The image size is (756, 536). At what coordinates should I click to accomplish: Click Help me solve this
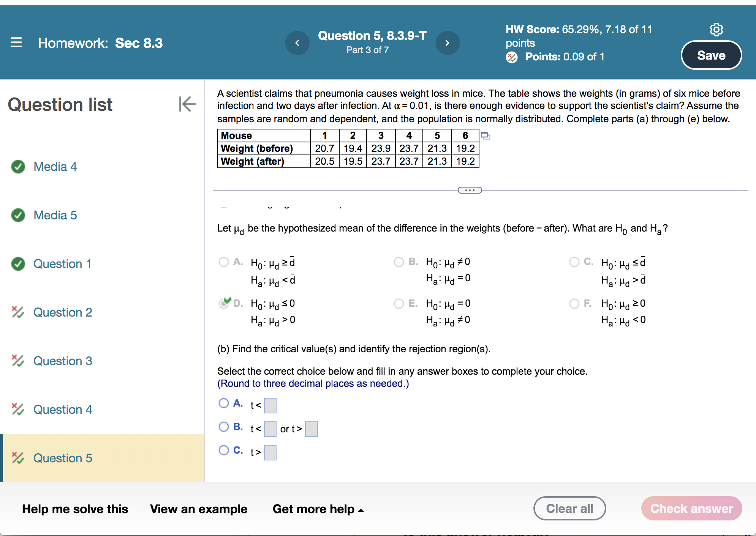[x=75, y=509]
